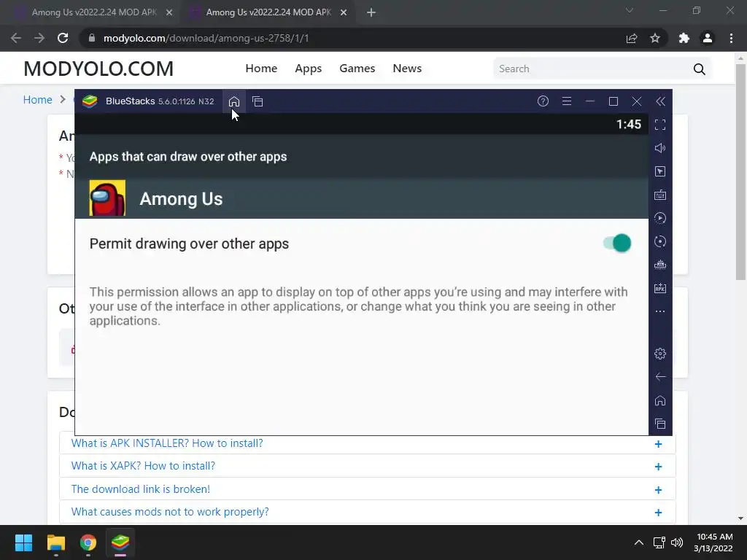Go back in Chrome
Viewport: 747px width, 560px height.
coord(16,38)
